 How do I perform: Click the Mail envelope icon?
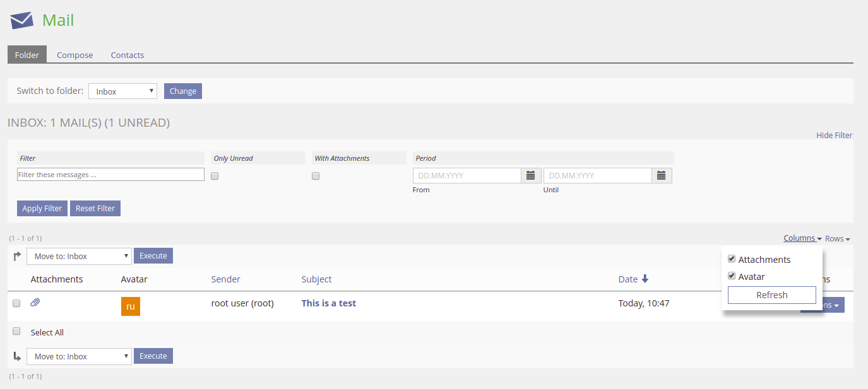21,20
